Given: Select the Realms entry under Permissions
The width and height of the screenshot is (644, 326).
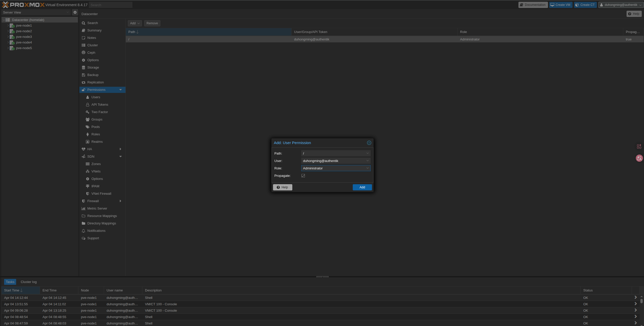Looking at the screenshot, I should click(97, 142).
